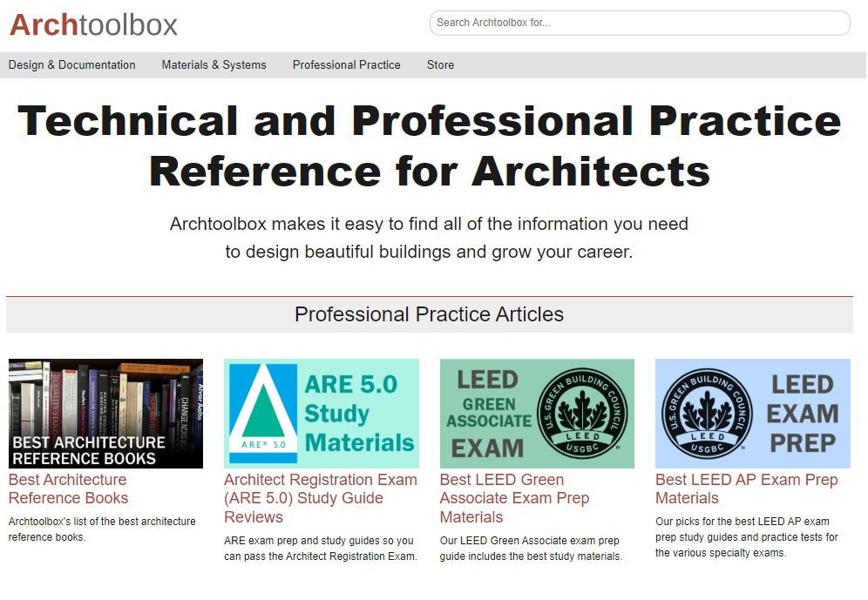This screenshot has width=868, height=600.
Task: Follow the Architect Registration Exam Study Guide link
Action: pyautogui.click(x=321, y=498)
